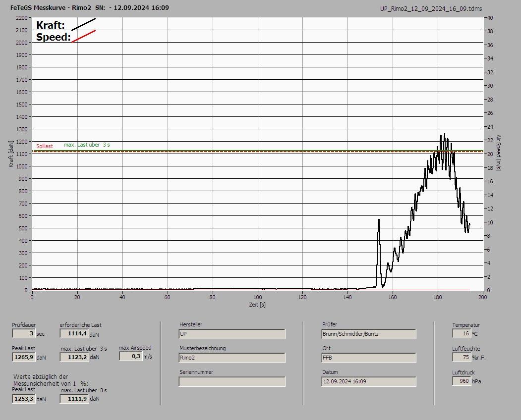Click the Hersteller label
Screen dimensions: 521x420
191,324
